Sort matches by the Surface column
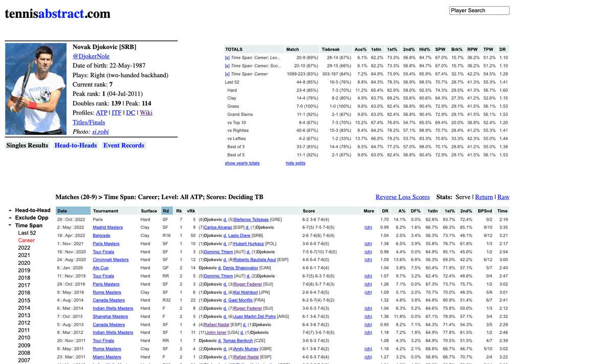614x364 pixels. click(149, 211)
